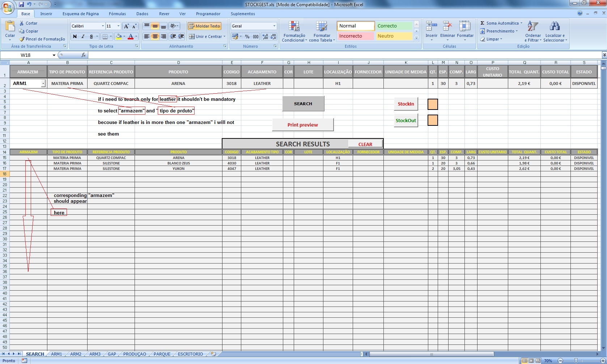Image resolution: width=607 pixels, height=364 pixels.
Task: Apply percent style
Action: tap(247, 37)
